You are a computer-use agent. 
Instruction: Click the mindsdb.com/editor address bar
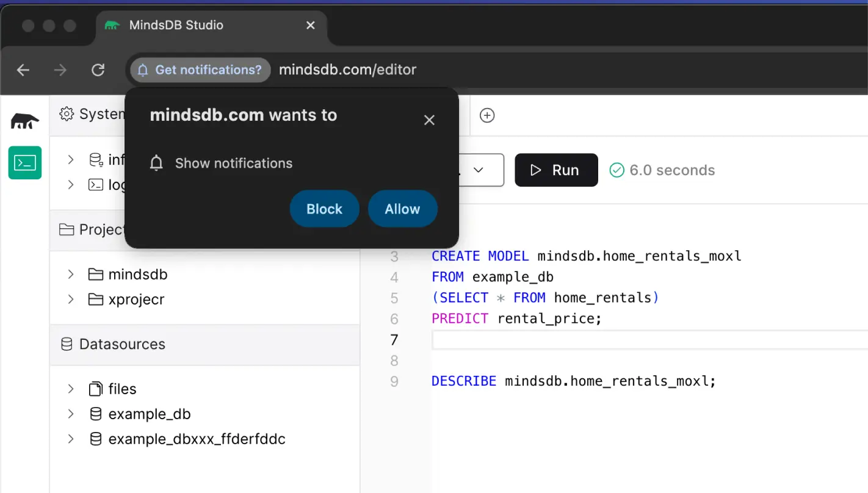pos(347,70)
